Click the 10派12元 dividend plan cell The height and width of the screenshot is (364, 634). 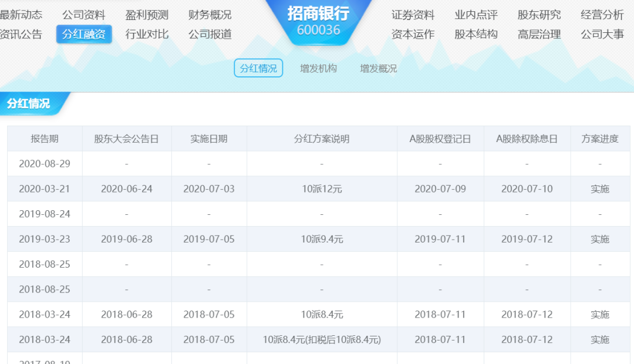(x=322, y=189)
